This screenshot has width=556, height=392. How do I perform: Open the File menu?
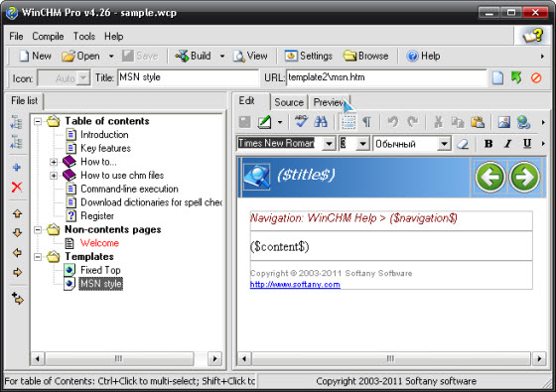16,37
